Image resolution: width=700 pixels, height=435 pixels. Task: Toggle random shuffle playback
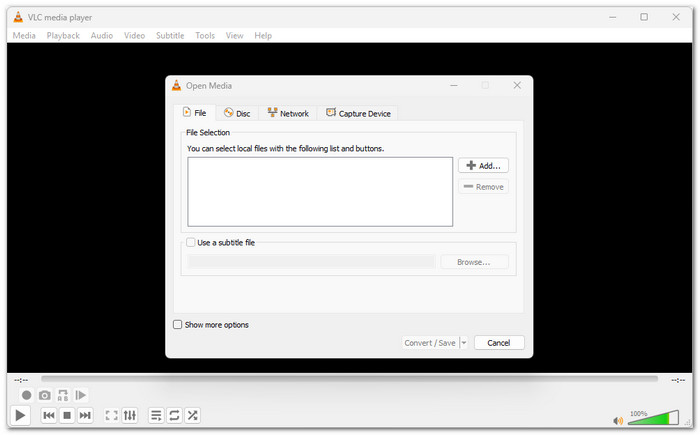(192, 415)
